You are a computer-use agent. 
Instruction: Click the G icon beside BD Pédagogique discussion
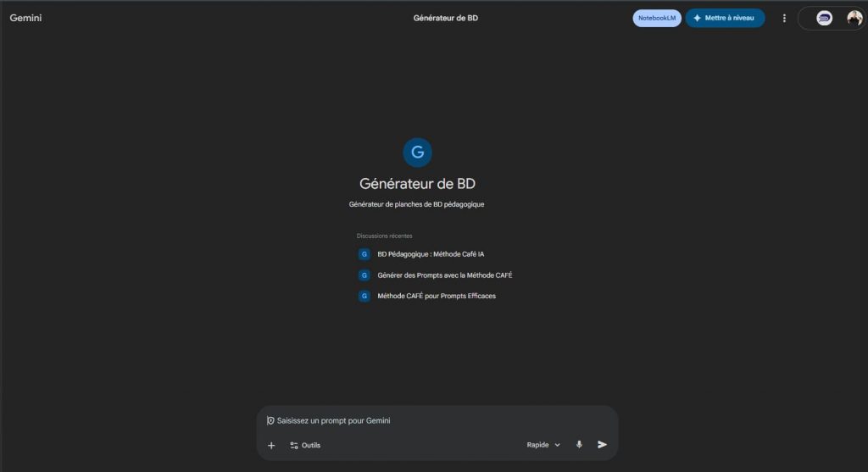click(x=364, y=254)
